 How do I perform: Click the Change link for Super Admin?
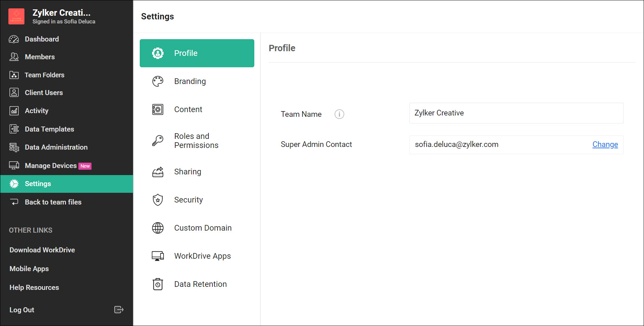(605, 145)
